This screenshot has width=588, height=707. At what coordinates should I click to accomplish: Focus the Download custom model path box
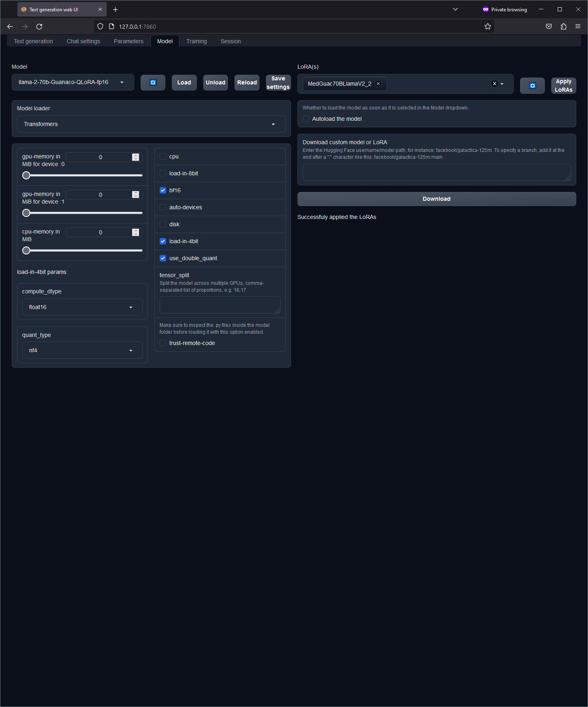pyautogui.click(x=436, y=173)
